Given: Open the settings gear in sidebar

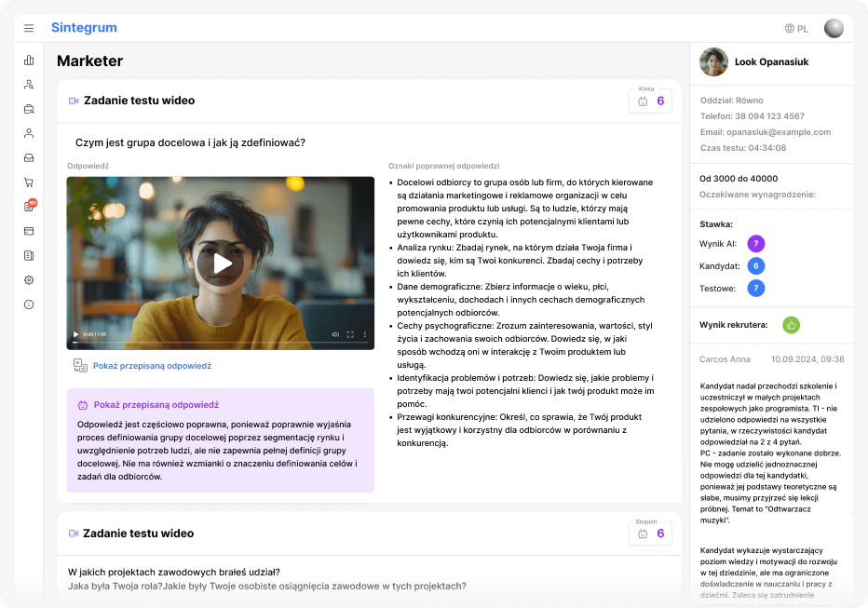Looking at the screenshot, I should pyautogui.click(x=29, y=279).
